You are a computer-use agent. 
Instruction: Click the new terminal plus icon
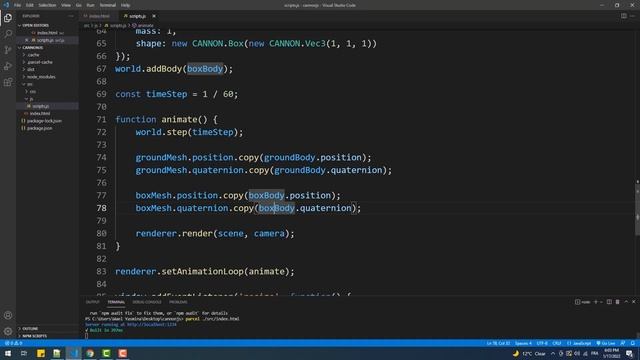(x=596, y=302)
